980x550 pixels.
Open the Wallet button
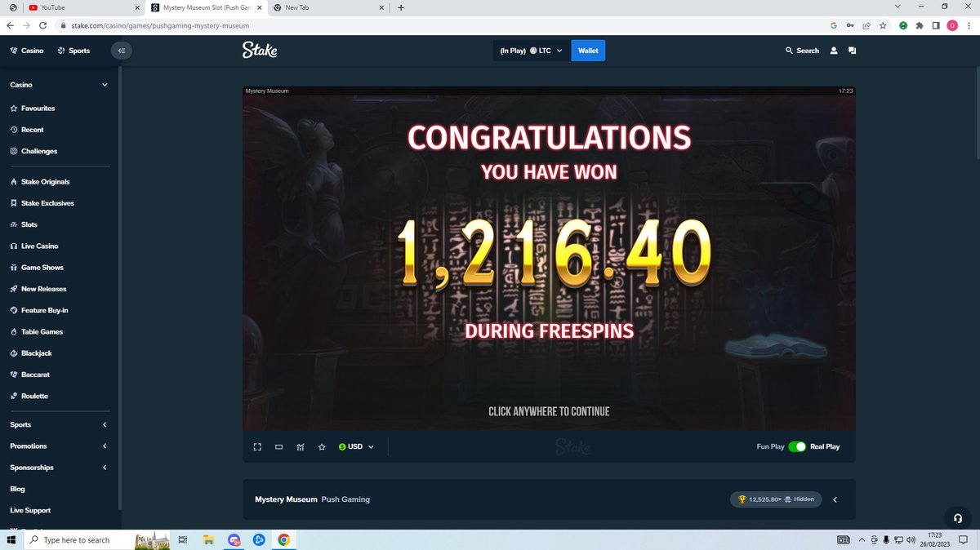588,51
